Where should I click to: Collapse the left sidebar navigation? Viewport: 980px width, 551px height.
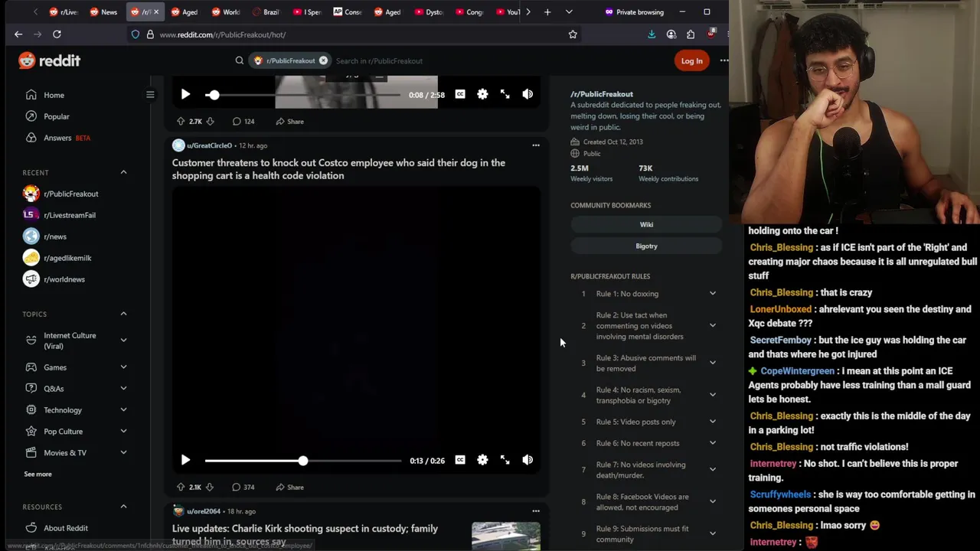[x=150, y=95]
